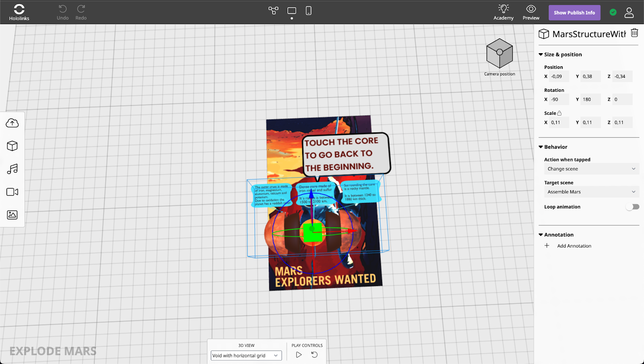The image size is (644, 364).
Task: Click the red X-axis gizmo arrow
Action: (x=352, y=231)
